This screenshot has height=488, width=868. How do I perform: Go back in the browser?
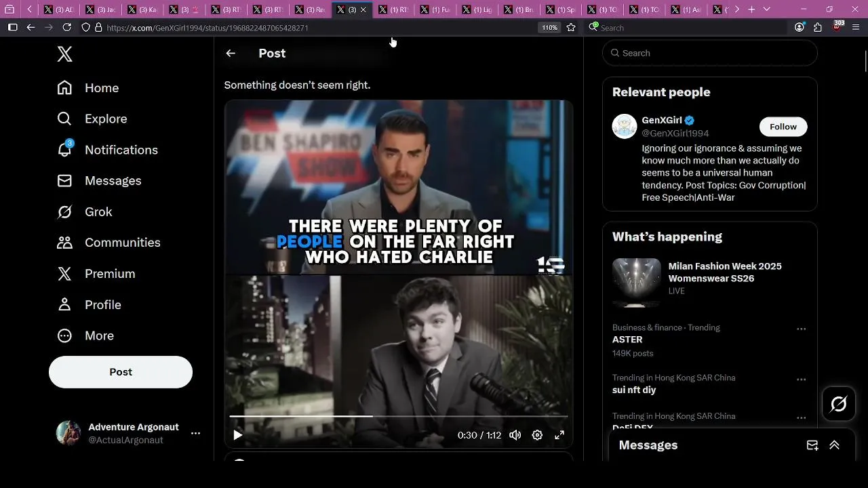tap(31, 28)
